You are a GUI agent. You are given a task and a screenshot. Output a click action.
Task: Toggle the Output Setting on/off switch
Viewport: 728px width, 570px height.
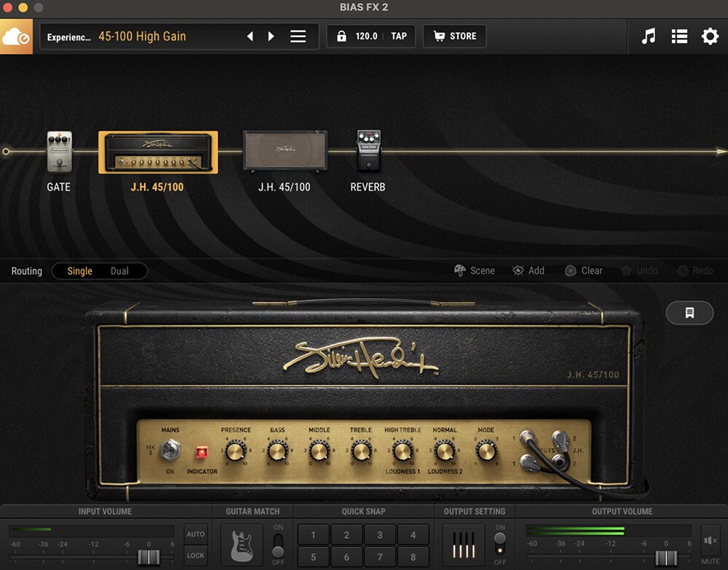pyautogui.click(x=500, y=545)
